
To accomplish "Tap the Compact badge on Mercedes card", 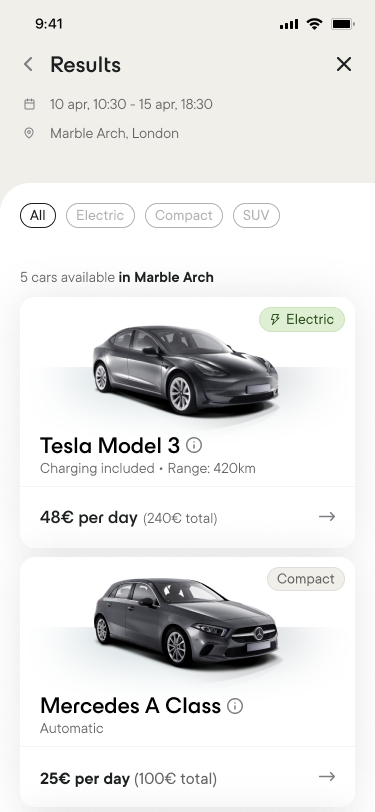I will (306, 579).
